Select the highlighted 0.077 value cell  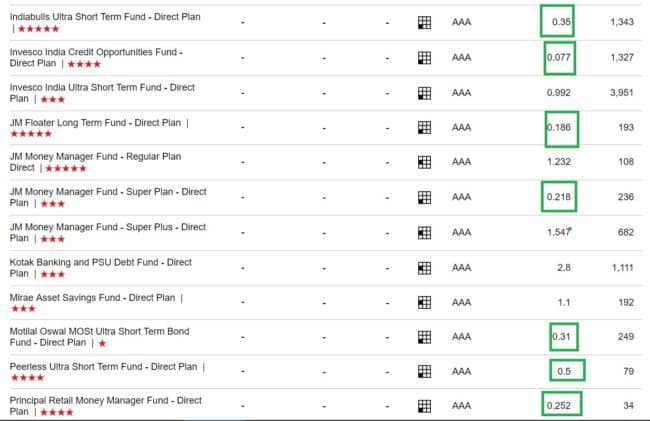[559, 58]
